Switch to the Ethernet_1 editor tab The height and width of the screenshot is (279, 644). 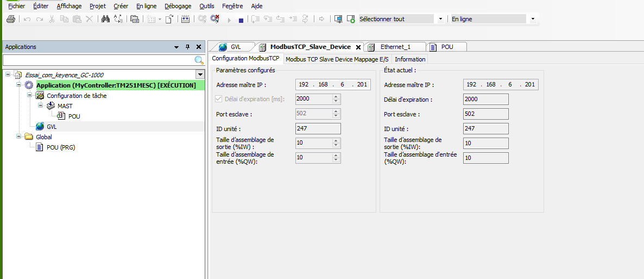click(395, 47)
